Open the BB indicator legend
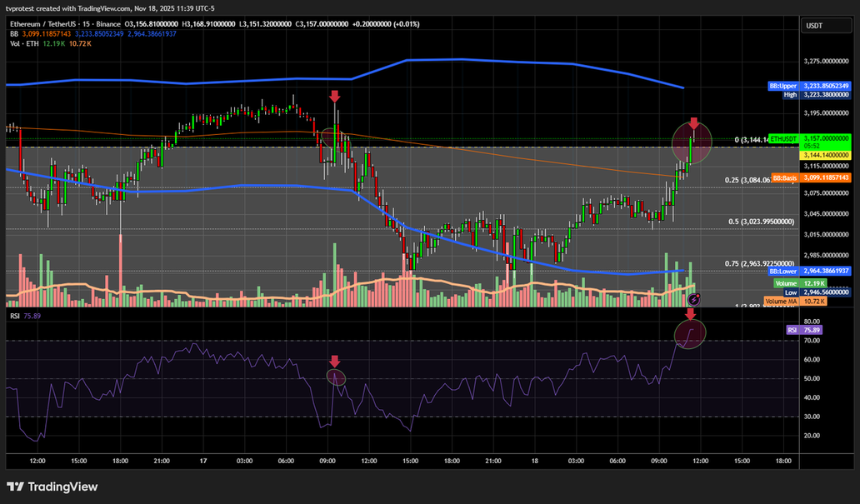Image resolution: width=860 pixels, height=504 pixels. (x=15, y=33)
